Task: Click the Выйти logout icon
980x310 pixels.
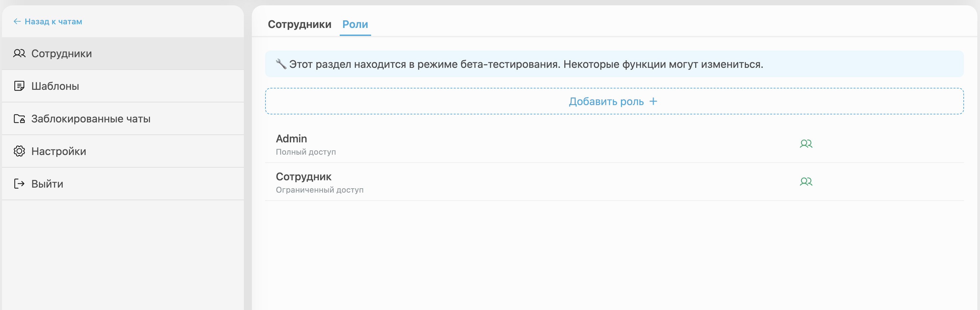Action: click(19, 184)
